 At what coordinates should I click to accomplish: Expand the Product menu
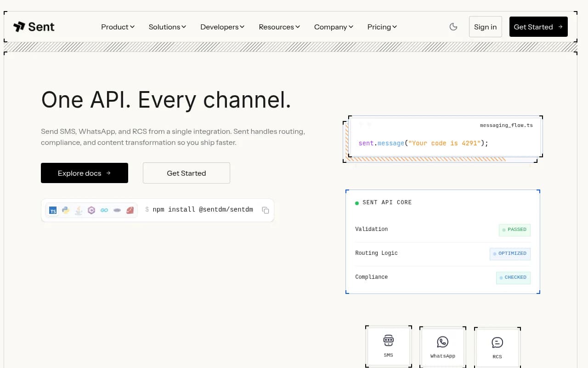point(118,27)
